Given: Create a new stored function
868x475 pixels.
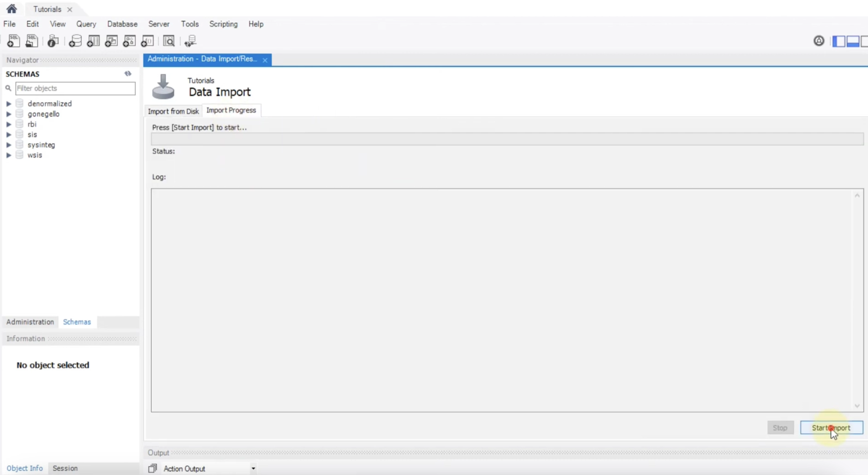Looking at the screenshot, I should 147,41.
